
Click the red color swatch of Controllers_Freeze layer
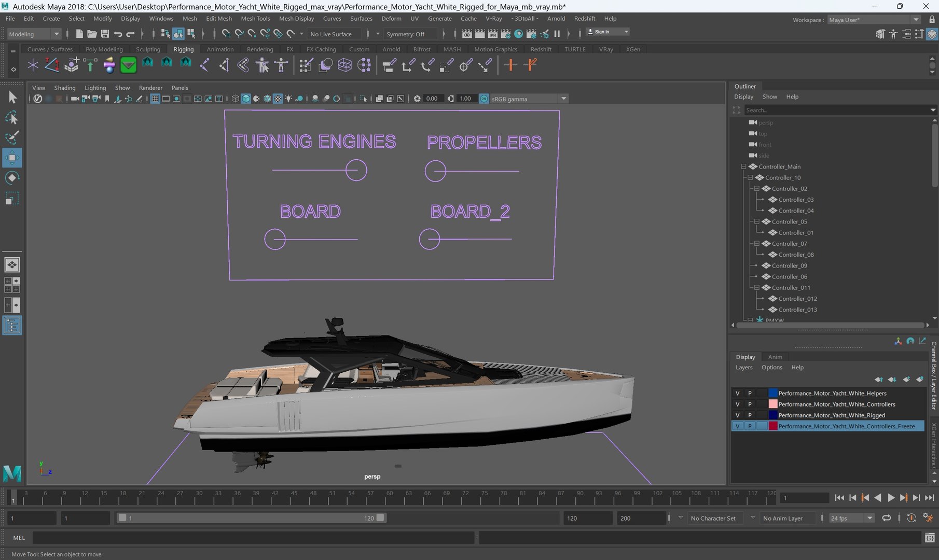pyautogui.click(x=773, y=426)
